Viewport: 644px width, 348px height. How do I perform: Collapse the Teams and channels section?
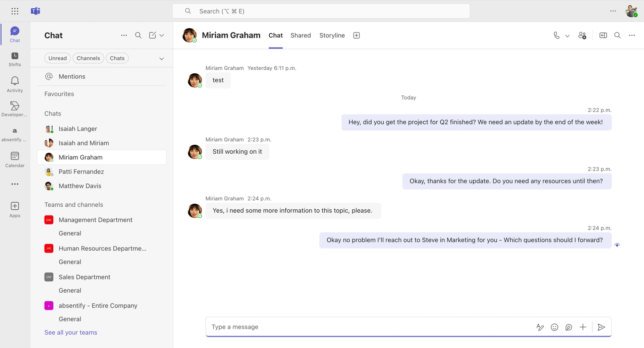pyautogui.click(x=74, y=205)
